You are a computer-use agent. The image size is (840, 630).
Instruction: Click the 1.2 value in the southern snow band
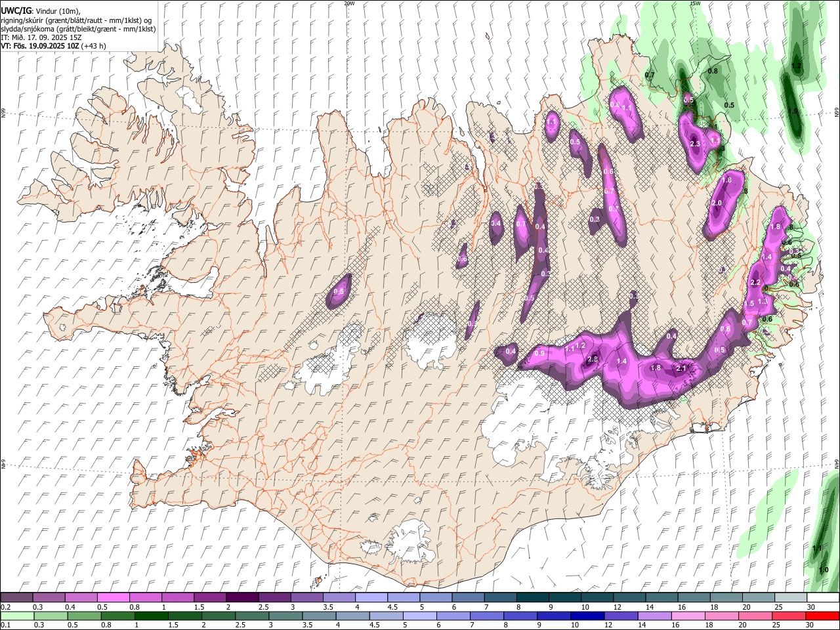coord(579,345)
